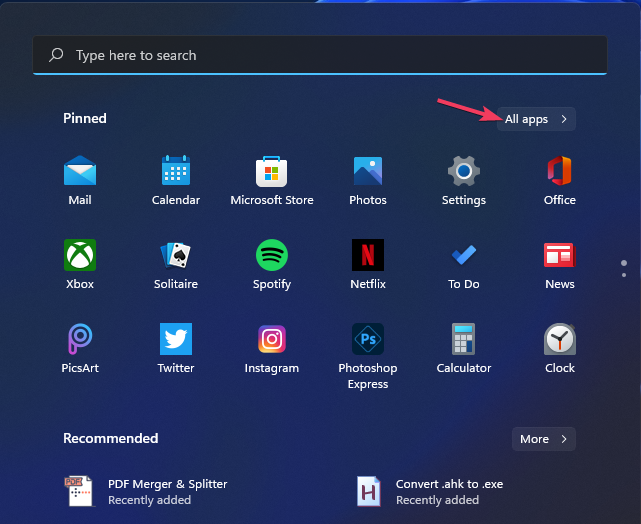Show More recommended items

[x=544, y=439]
